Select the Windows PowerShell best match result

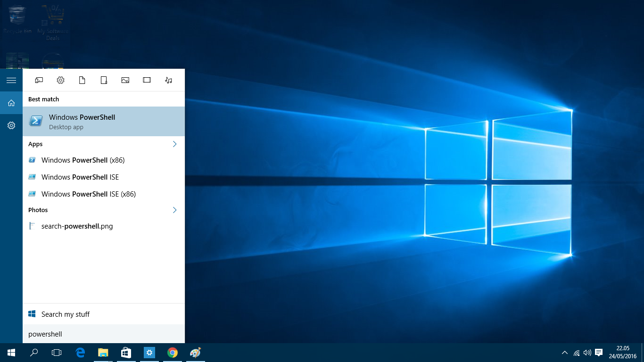[82, 121]
